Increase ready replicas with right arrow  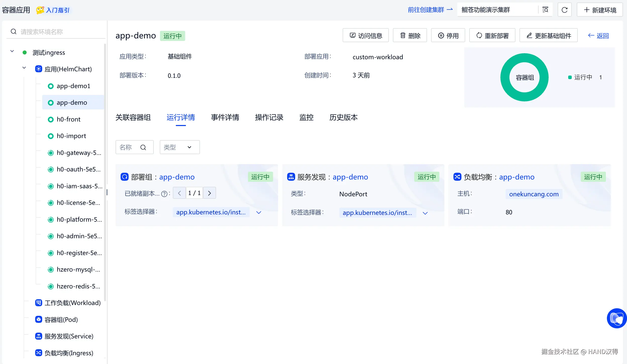(x=210, y=193)
